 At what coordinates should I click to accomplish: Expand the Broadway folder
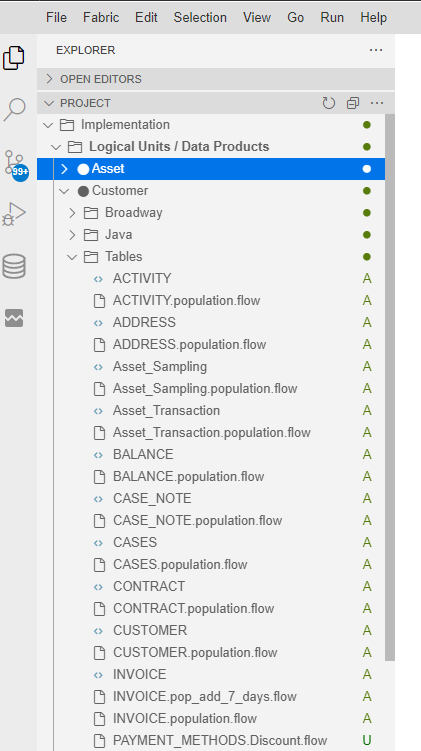72,213
